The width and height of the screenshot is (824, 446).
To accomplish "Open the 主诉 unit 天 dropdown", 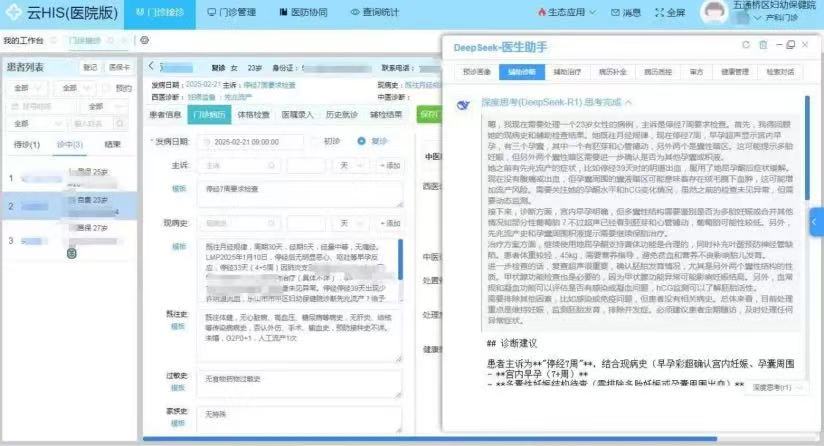I will pyautogui.click(x=351, y=165).
